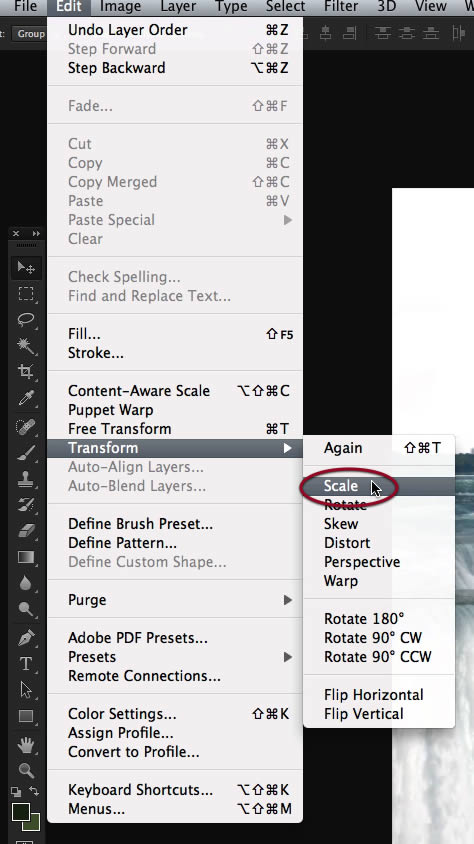This screenshot has width=474, height=844.
Task: Open the background color picker
Action: (34, 824)
